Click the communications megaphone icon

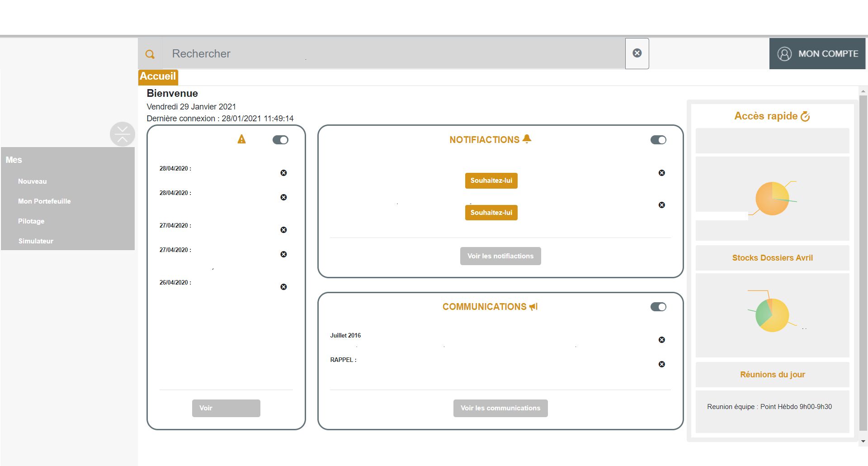point(533,307)
